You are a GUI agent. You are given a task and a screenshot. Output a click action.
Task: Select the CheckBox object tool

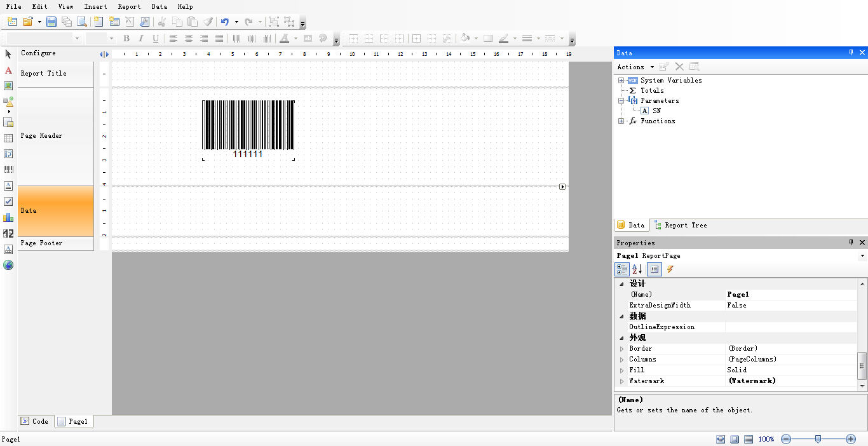[x=8, y=201]
